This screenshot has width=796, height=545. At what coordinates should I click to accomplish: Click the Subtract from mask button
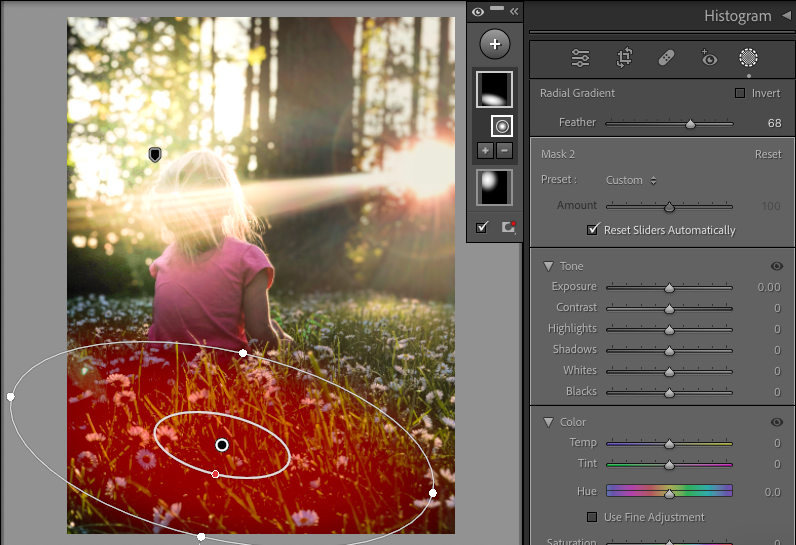coord(504,150)
